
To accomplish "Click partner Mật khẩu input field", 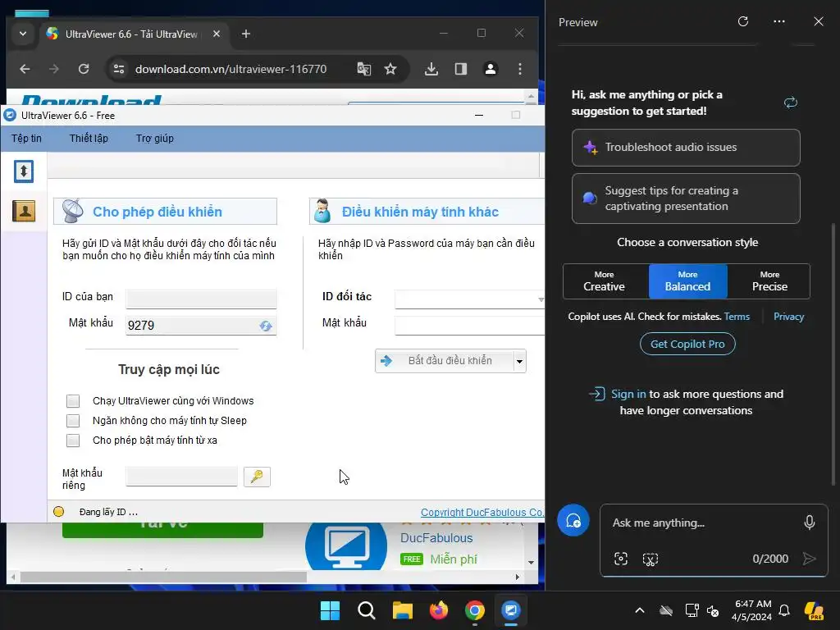I will click(469, 325).
